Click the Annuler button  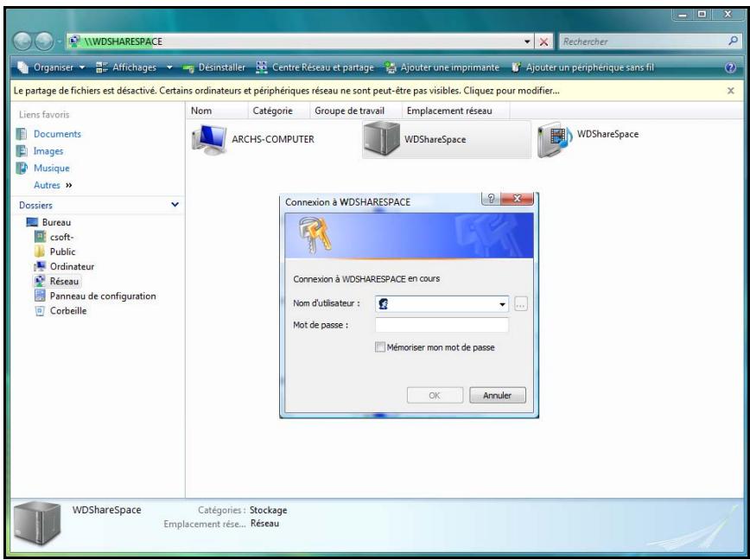(x=498, y=396)
